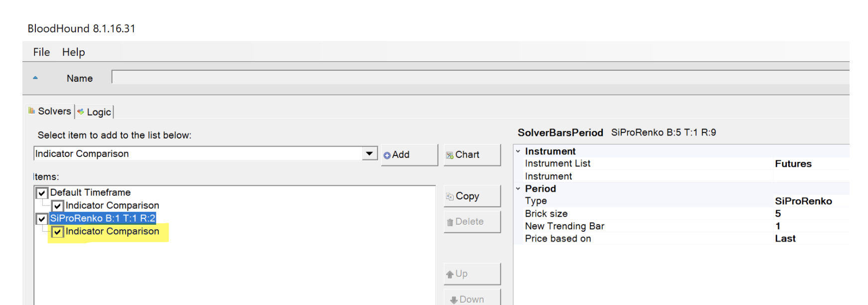The image size is (868, 305).
Task: Delete the selected item
Action: click(x=472, y=222)
